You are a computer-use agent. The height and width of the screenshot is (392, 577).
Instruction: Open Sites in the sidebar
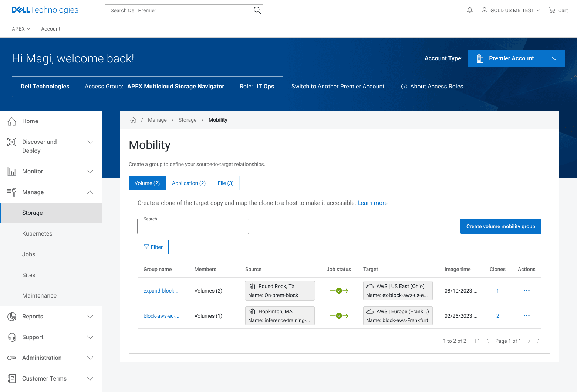click(x=51, y=275)
